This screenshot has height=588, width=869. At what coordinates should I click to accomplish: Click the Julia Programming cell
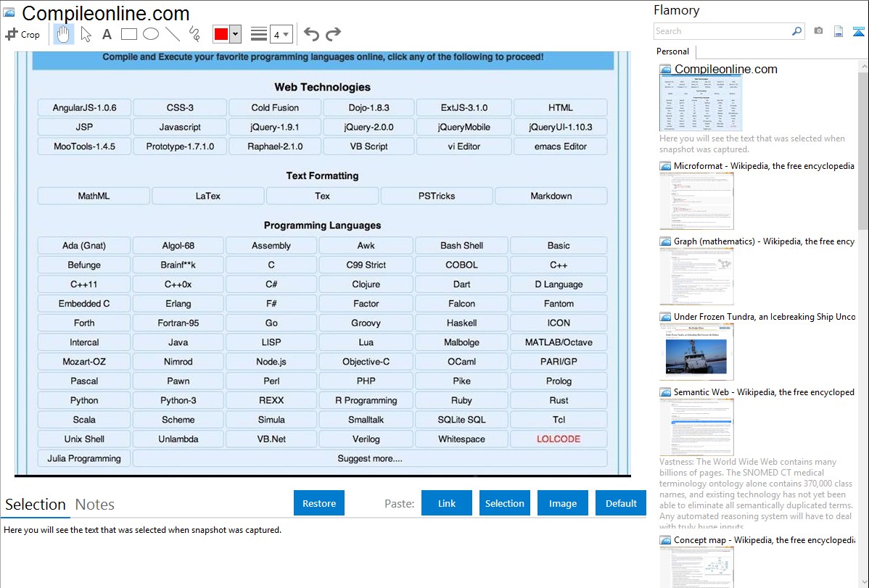pos(84,458)
